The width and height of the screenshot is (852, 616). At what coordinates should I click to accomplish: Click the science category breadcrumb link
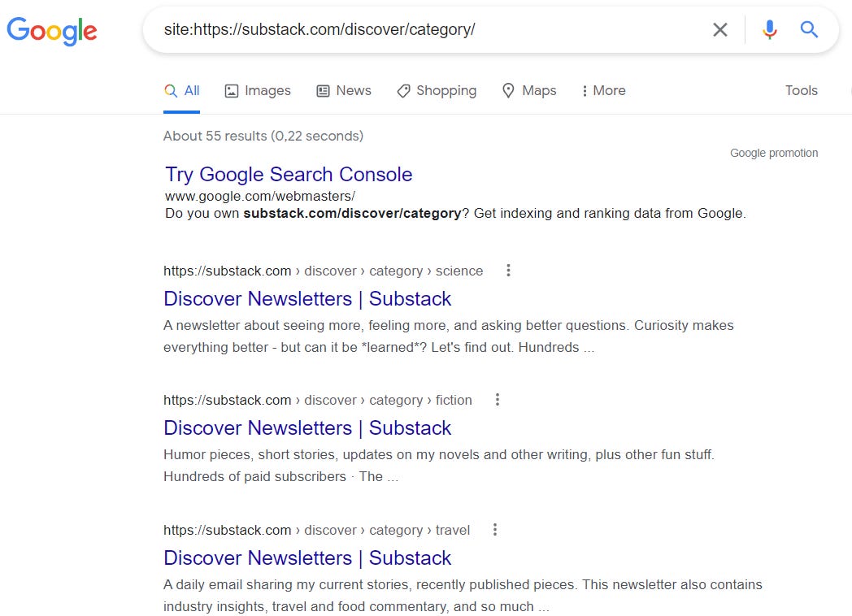tap(459, 270)
